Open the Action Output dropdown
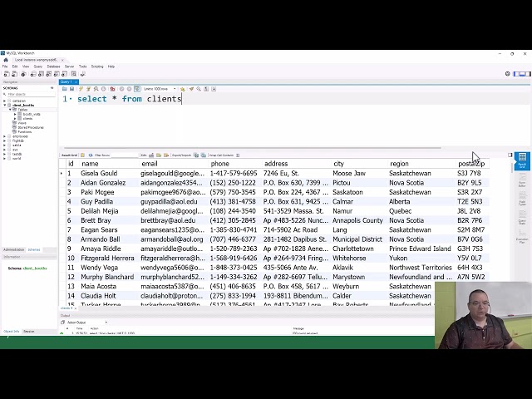532x399 pixels. tap(86, 323)
